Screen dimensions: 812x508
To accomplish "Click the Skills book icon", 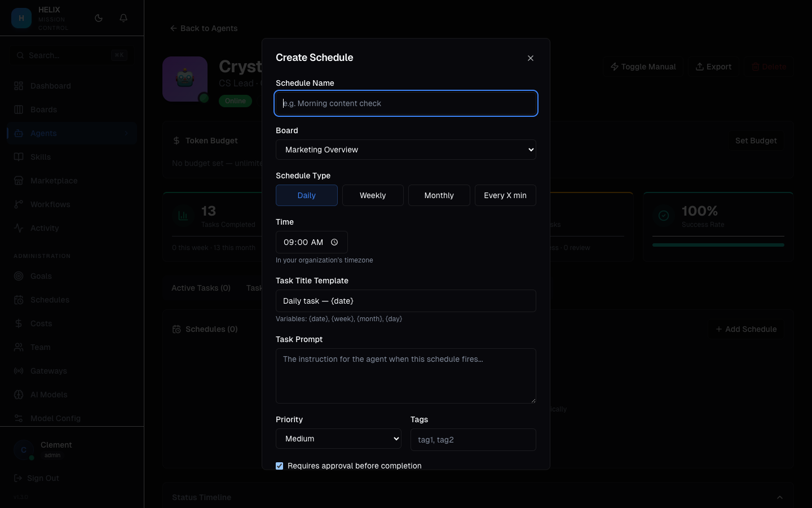I will (19, 157).
